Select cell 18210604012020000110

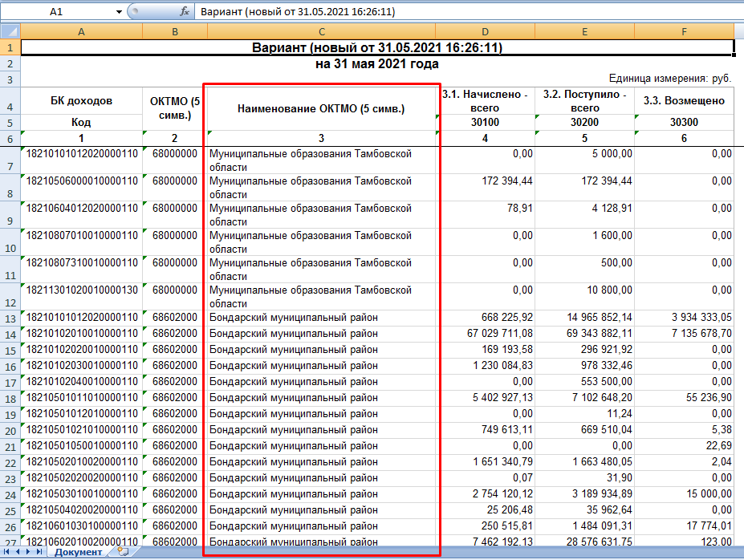(x=82, y=215)
